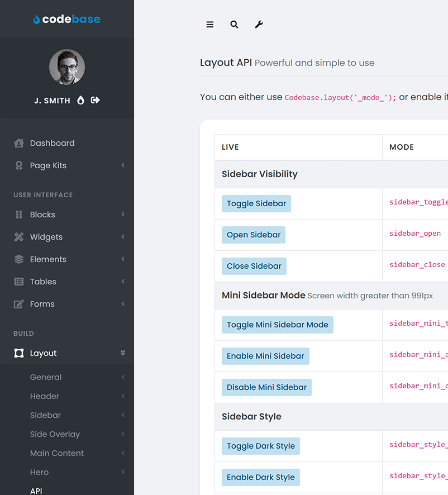This screenshot has height=495, width=448.
Task: Enable Dark Style for sidebar
Action: pos(260,477)
